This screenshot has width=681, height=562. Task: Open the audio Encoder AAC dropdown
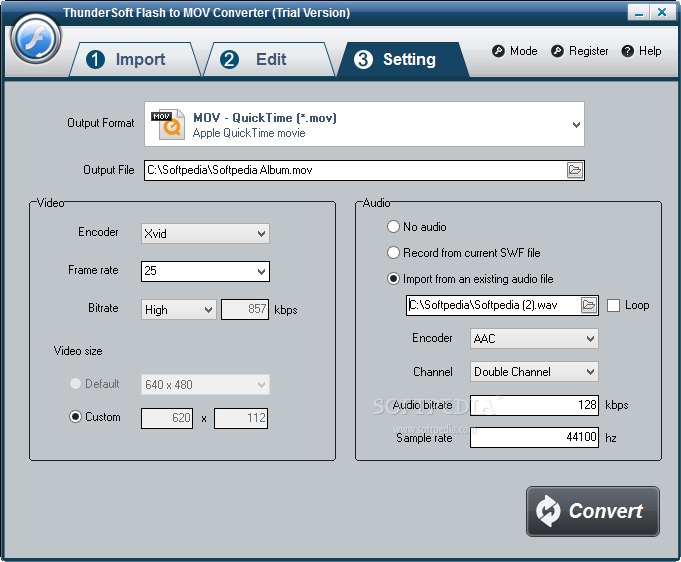coord(534,338)
